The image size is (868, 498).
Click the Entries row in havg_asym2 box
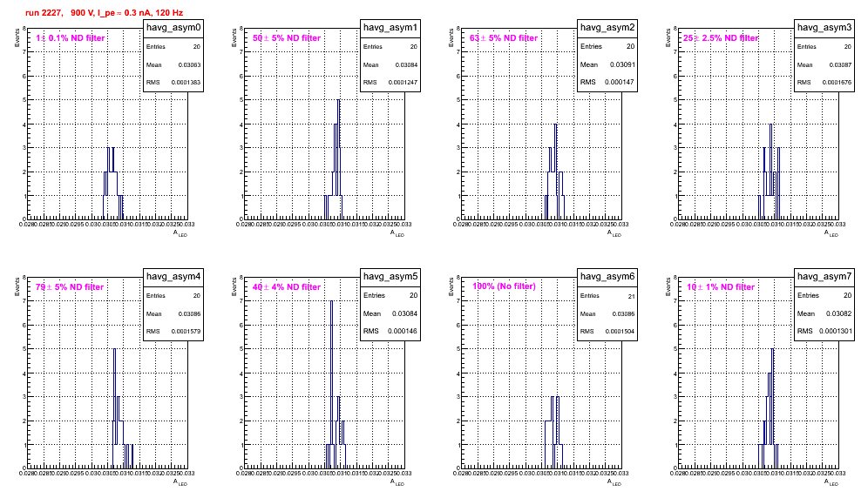click(x=607, y=46)
